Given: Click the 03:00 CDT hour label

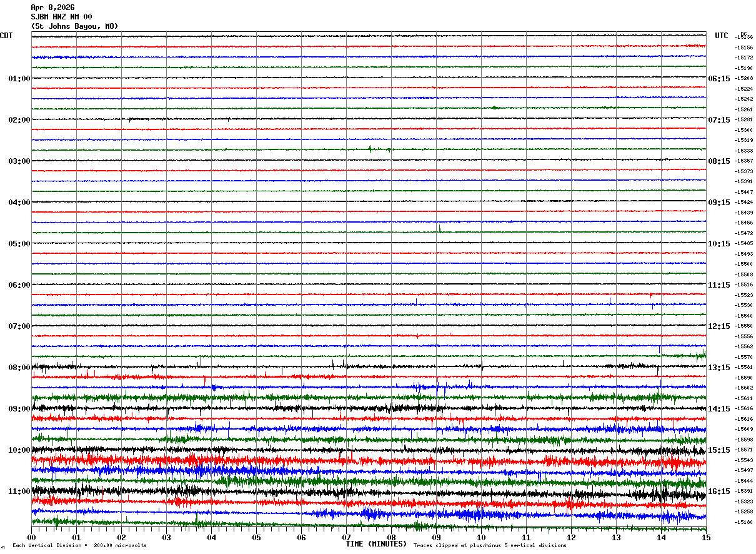Looking at the screenshot, I should [19, 161].
